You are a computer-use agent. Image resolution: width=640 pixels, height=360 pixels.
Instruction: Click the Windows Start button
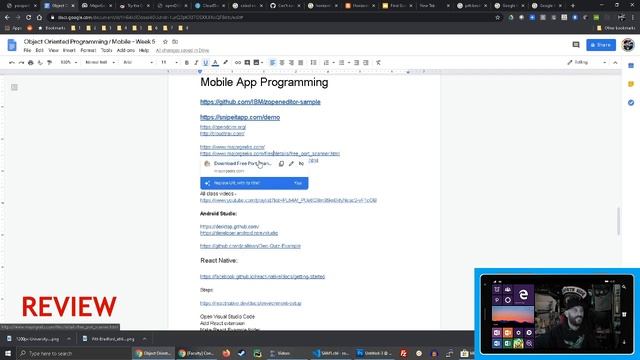8,353
